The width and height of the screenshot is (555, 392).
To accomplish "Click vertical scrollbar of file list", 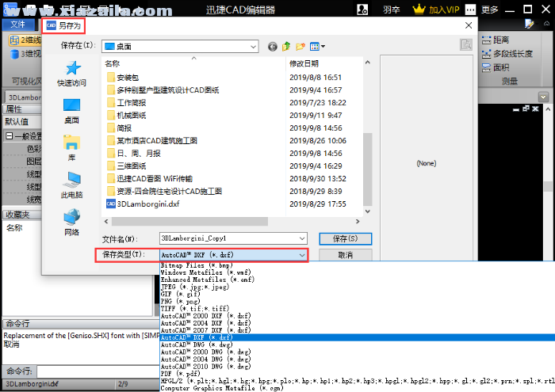I will pos(367,169).
